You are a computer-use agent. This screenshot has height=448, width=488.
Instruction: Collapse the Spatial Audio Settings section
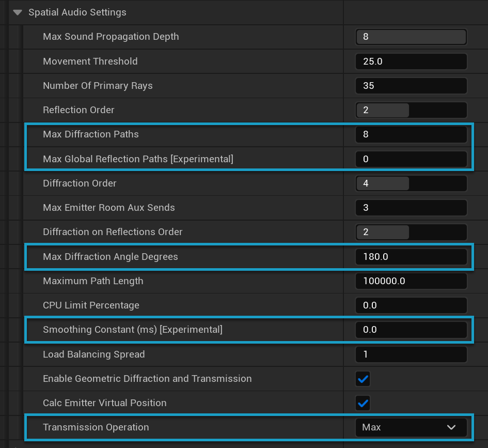tap(18, 12)
